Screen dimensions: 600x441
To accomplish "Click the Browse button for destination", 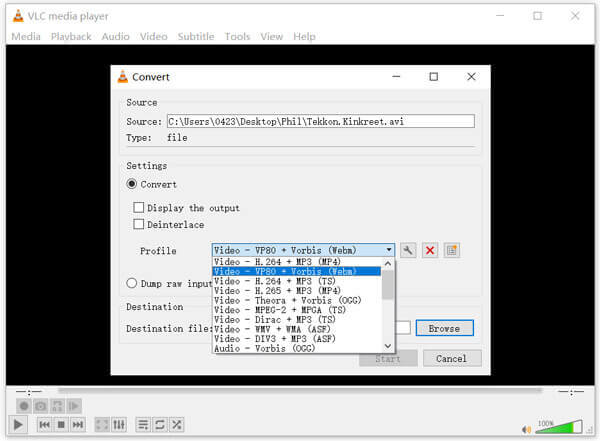I will (x=445, y=328).
